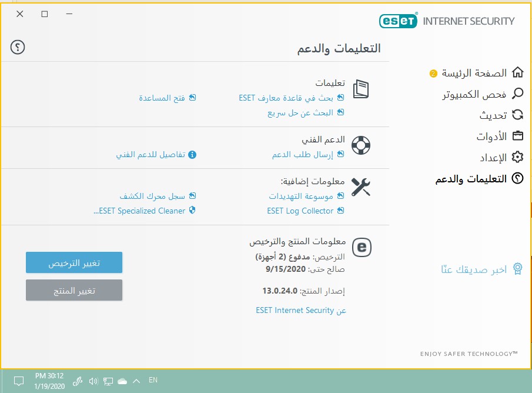Click link icon beside سجل محرك الكشف
532x393 pixels.
coord(192,196)
